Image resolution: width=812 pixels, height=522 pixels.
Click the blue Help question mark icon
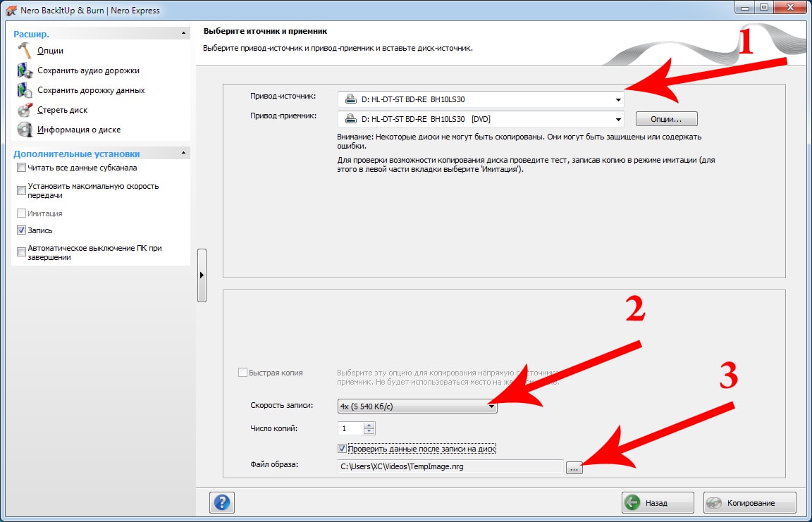pos(222,502)
